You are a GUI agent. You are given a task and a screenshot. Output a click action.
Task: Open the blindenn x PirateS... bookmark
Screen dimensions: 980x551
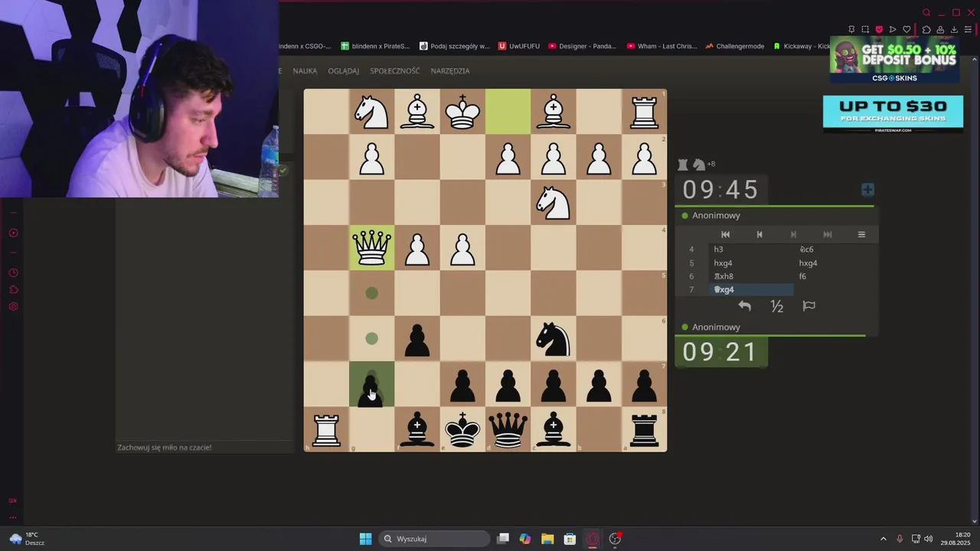coord(375,46)
